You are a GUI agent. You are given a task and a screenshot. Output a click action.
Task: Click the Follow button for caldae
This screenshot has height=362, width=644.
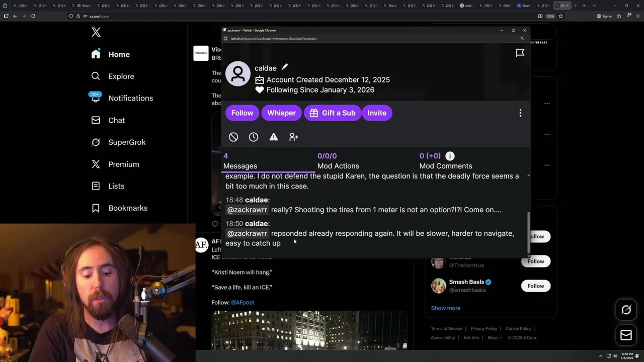[x=242, y=113]
